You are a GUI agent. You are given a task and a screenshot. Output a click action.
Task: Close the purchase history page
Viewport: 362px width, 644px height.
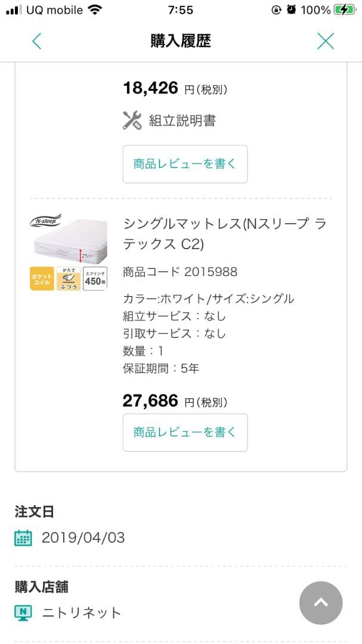click(x=325, y=41)
